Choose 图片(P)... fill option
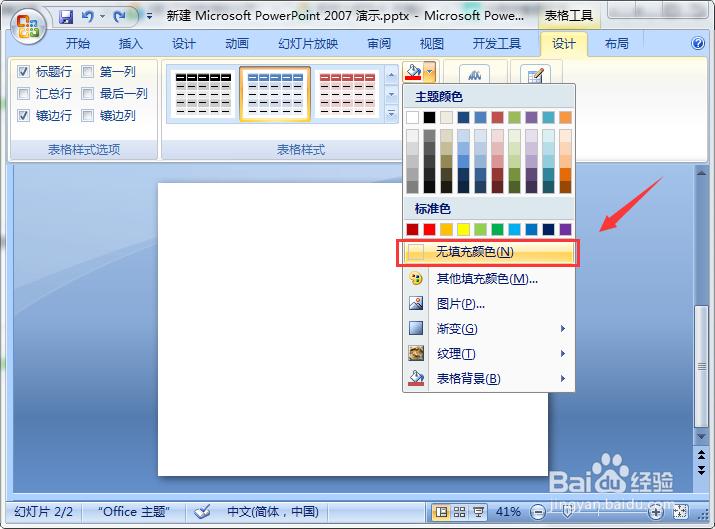715x529 pixels. tap(488, 303)
